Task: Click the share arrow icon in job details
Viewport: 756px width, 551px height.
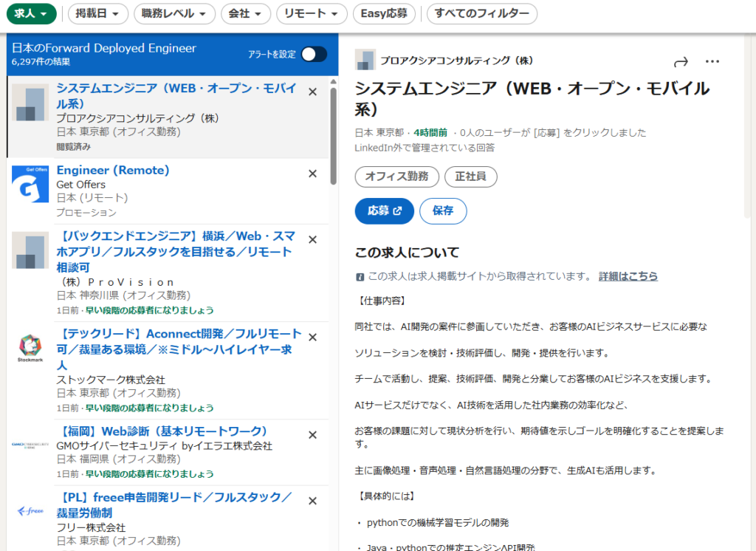Action: tap(681, 62)
